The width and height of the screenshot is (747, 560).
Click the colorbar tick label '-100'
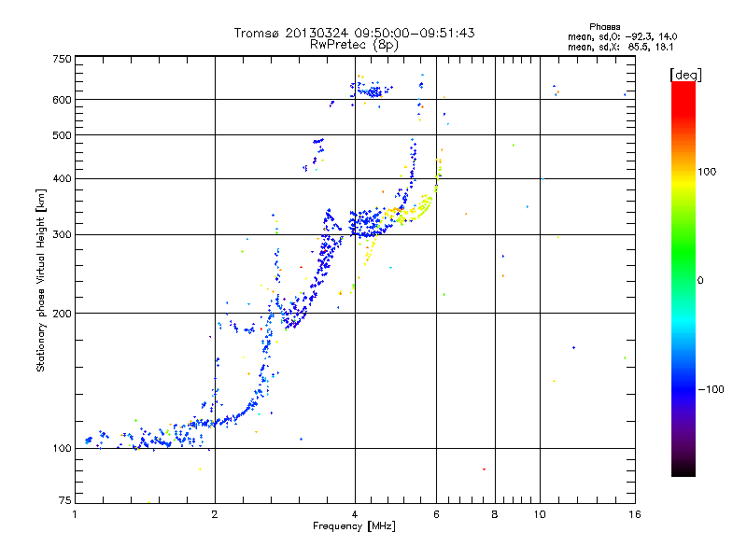pyautogui.click(x=711, y=389)
